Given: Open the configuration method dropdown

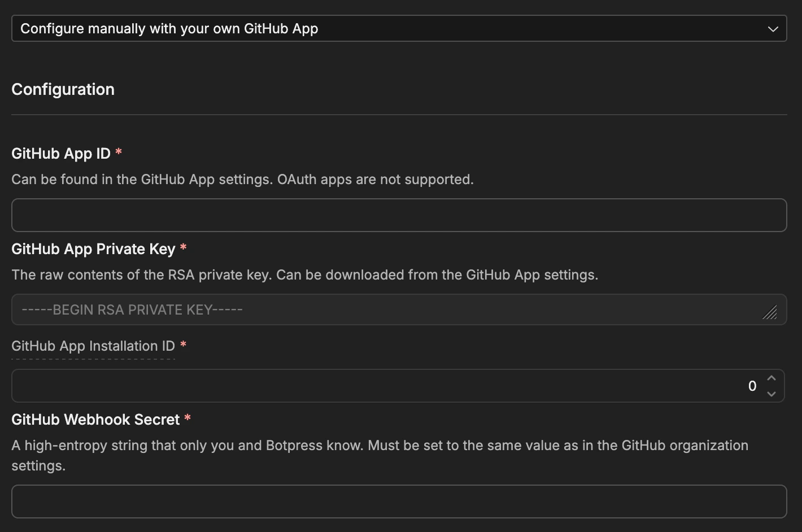Looking at the screenshot, I should [x=399, y=28].
